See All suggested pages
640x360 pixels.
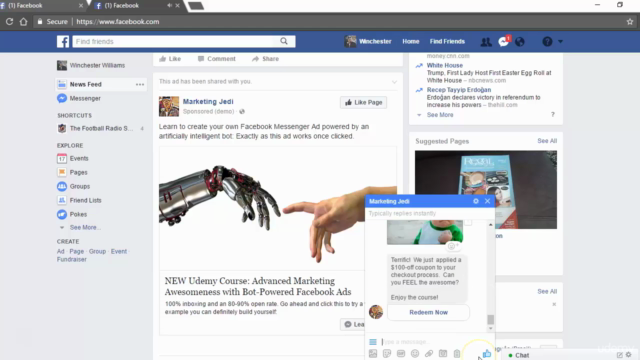tap(547, 141)
